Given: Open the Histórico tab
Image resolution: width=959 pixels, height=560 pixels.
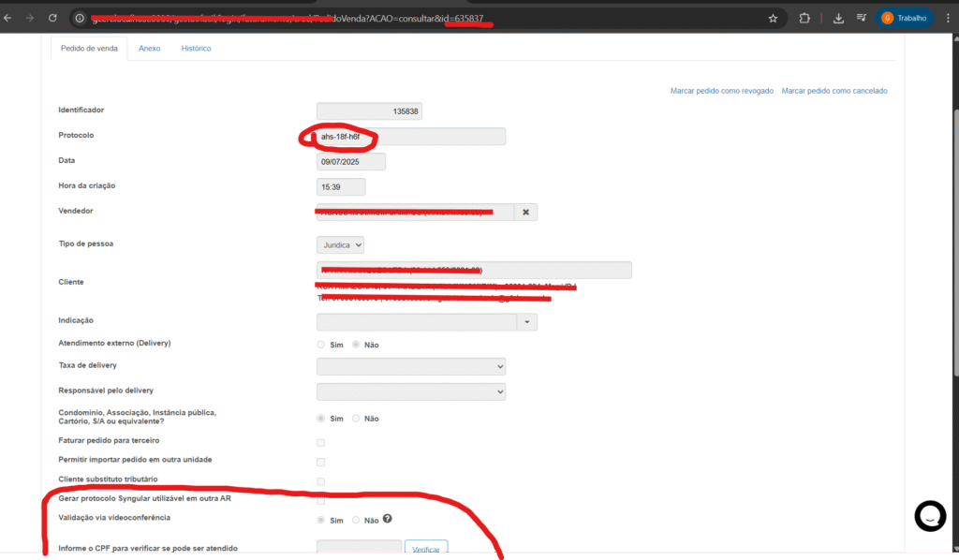Looking at the screenshot, I should (x=196, y=49).
